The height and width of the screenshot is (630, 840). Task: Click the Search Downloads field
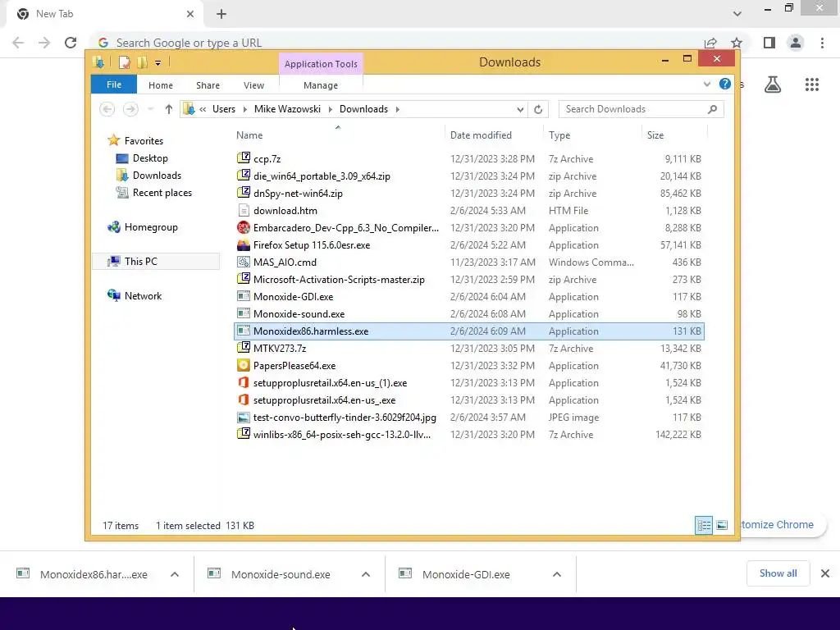(641, 109)
